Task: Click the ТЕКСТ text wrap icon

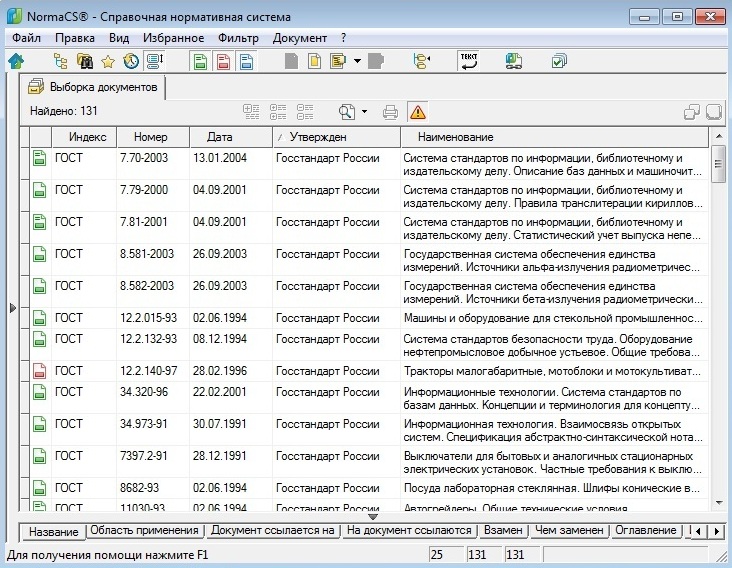Action: coord(469,61)
